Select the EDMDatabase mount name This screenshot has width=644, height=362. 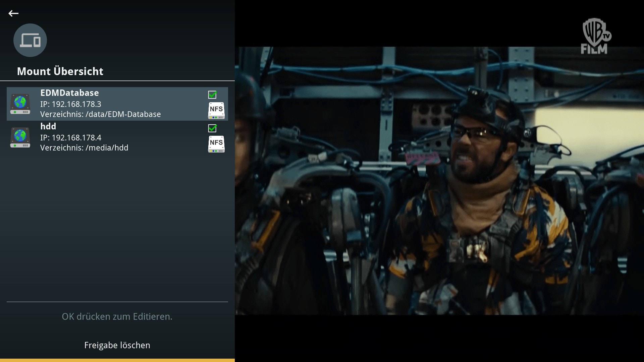pyautogui.click(x=69, y=93)
